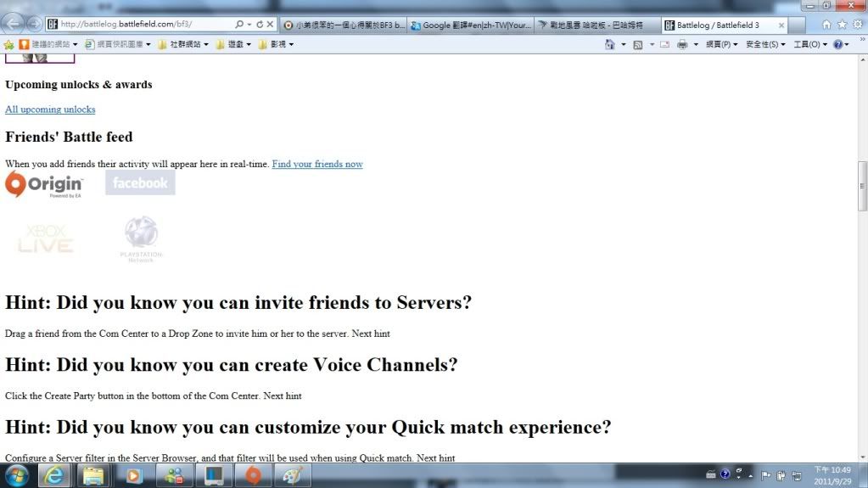This screenshot has height=488, width=868.
Task: Open the 工具(O) tools menu
Action: click(x=809, y=44)
